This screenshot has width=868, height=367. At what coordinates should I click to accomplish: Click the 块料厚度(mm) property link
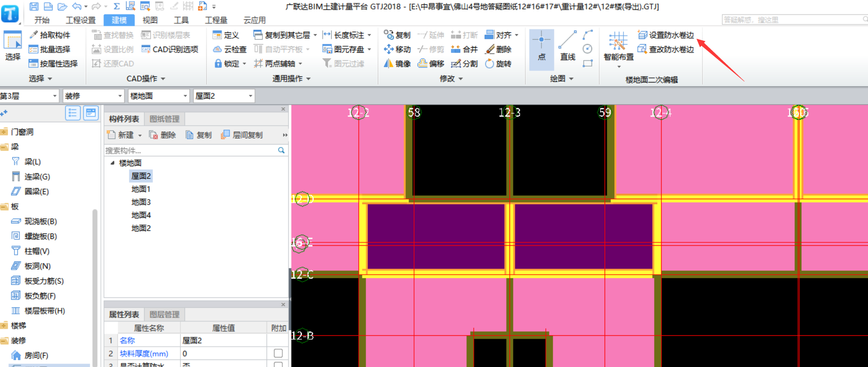click(x=144, y=354)
